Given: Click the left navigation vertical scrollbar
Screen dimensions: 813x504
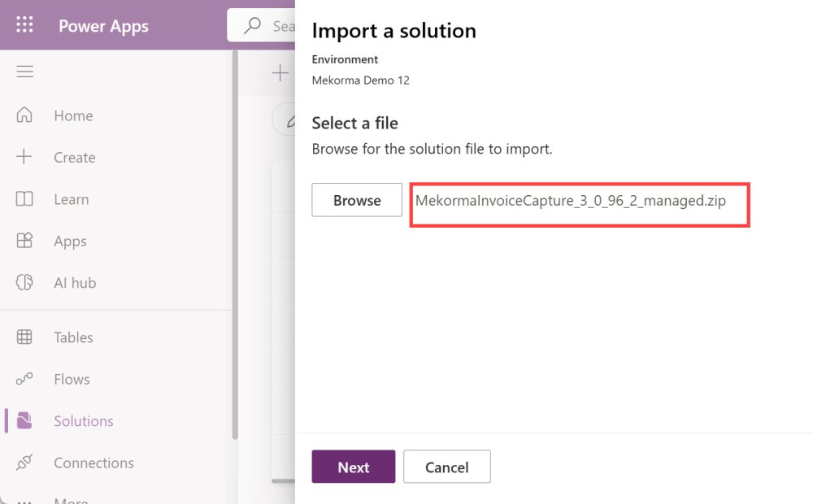Looking at the screenshot, I should click(x=235, y=244).
